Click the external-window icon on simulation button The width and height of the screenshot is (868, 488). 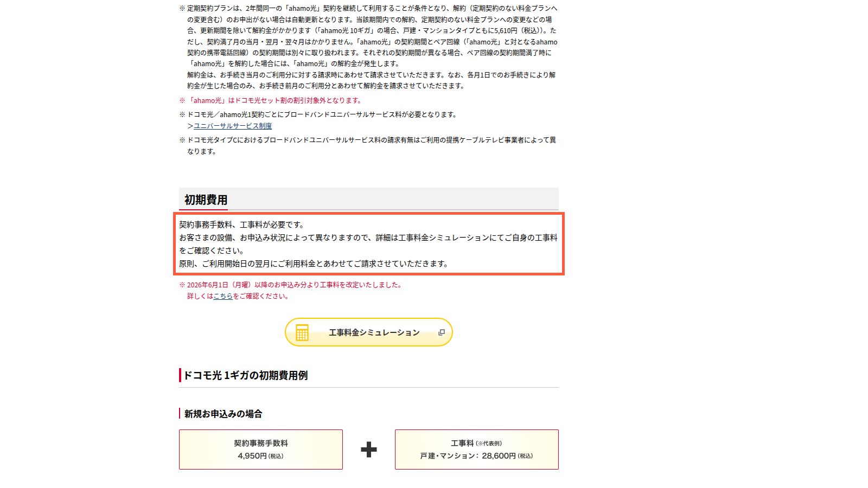click(442, 332)
